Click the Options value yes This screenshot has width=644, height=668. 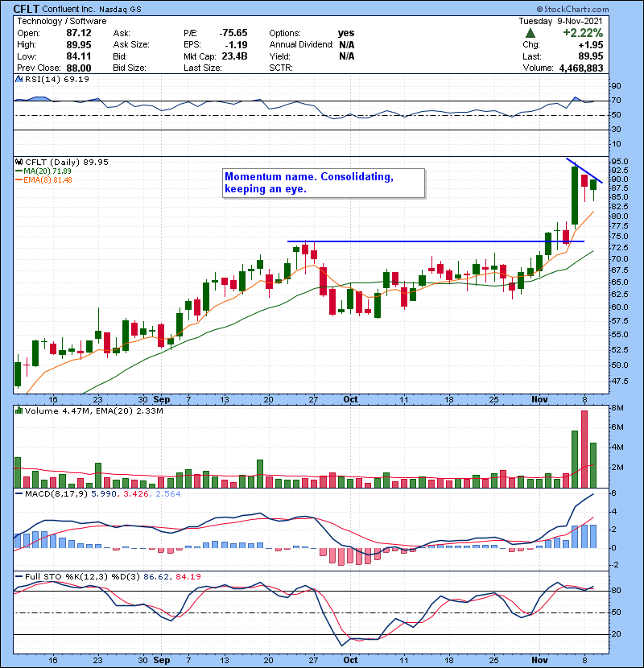click(x=346, y=33)
